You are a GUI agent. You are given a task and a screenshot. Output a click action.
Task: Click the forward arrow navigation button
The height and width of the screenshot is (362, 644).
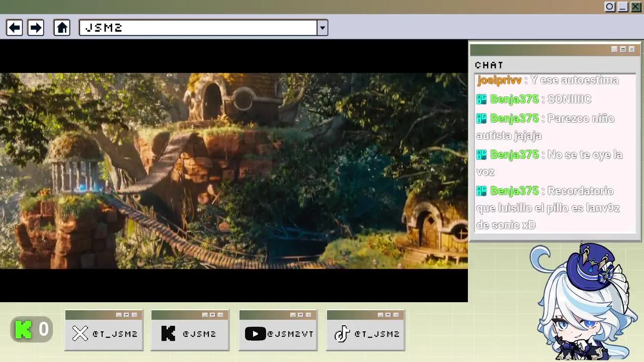[35, 28]
